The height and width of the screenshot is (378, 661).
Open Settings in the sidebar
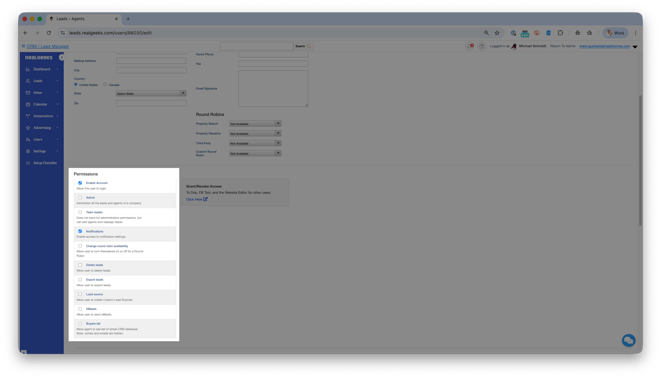(x=39, y=151)
